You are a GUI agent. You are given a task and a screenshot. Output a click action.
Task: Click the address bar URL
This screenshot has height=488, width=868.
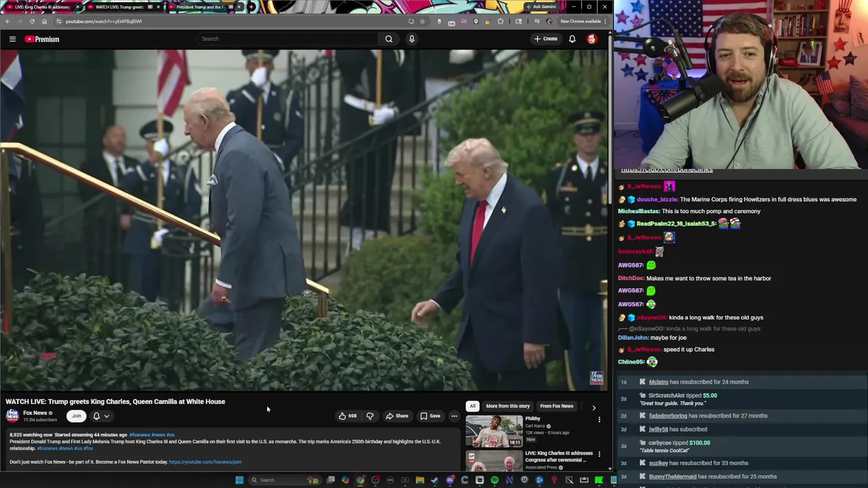tap(104, 21)
